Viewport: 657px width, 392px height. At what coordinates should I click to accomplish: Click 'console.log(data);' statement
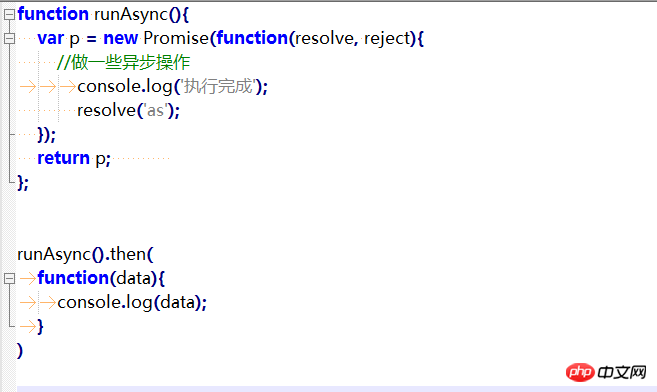[132, 302]
